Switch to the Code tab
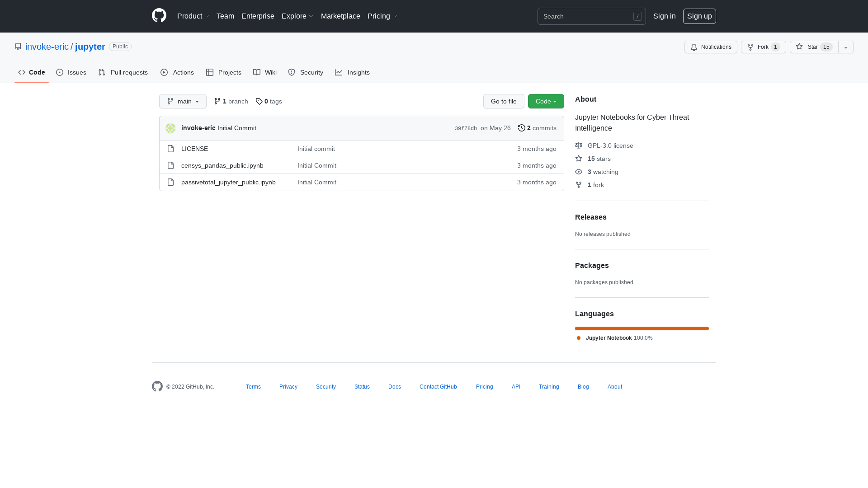Viewport: 868px width, 488px height. (32, 72)
